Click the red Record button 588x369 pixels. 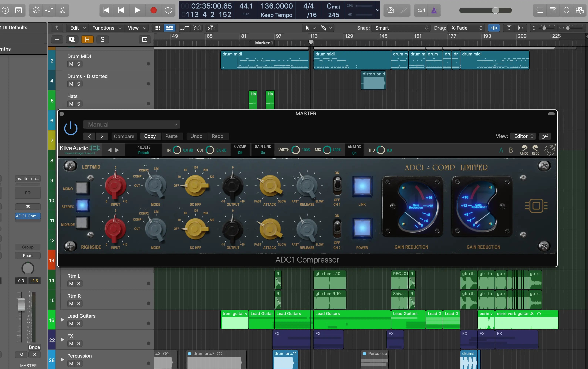[153, 10]
